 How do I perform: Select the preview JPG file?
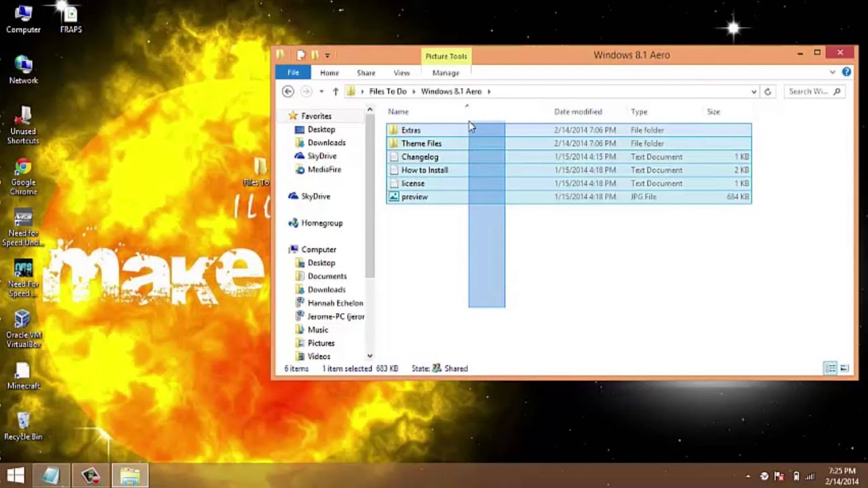click(568, 197)
